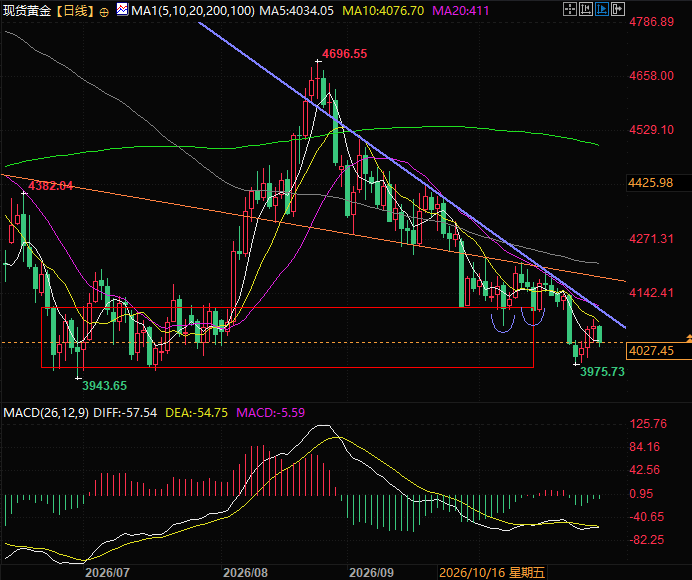Click the -82.25 MACD axis value
This screenshot has width=692, height=580.
pyautogui.click(x=647, y=539)
